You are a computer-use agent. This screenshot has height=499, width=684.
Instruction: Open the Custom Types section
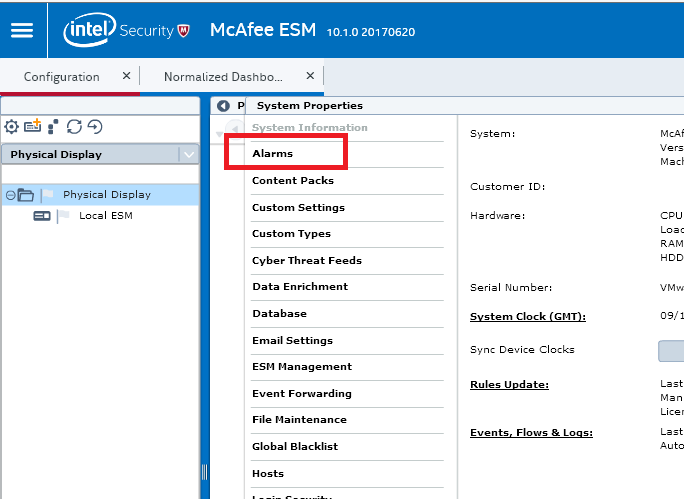point(291,234)
